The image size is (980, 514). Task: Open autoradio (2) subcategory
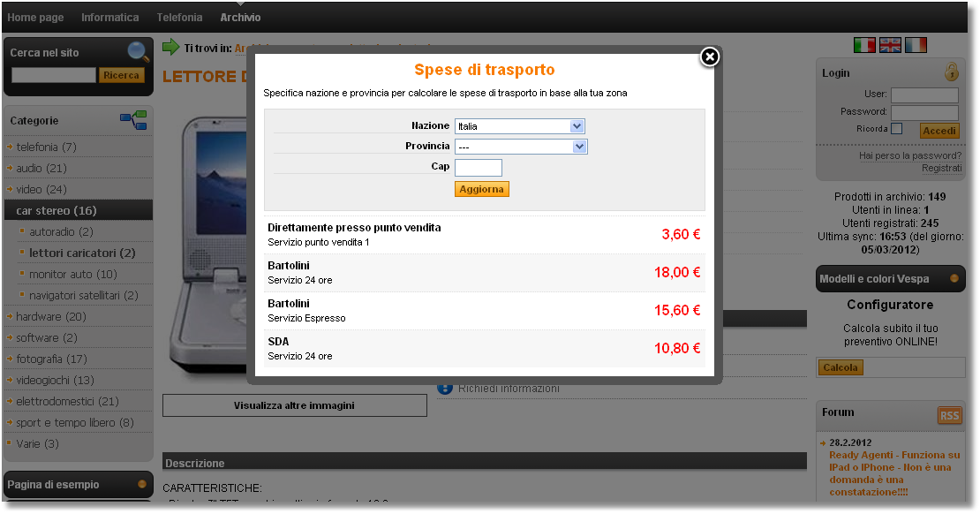pos(61,232)
